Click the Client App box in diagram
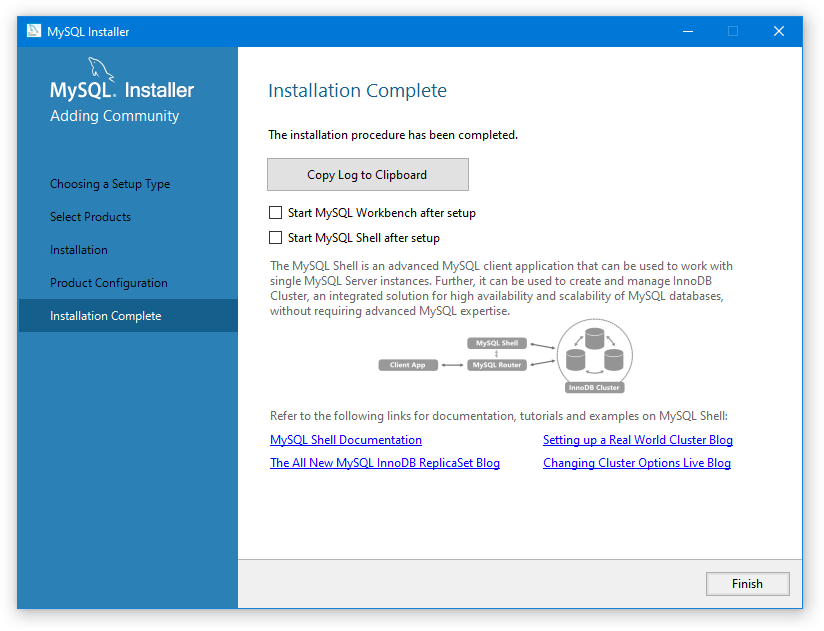824x631 pixels. (x=408, y=365)
